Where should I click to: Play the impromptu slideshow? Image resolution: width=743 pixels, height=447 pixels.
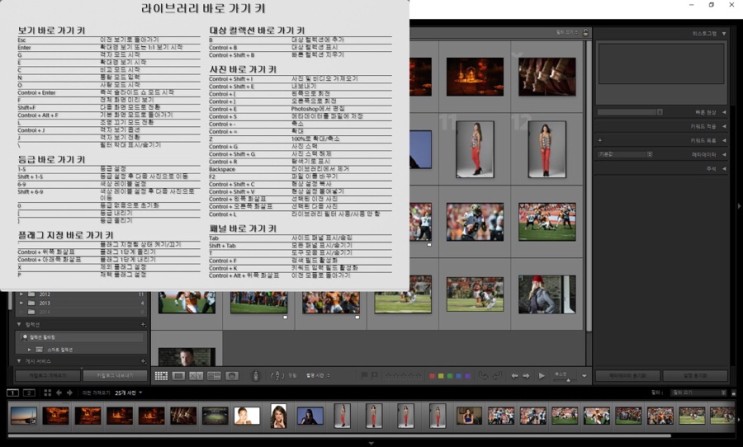point(541,376)
